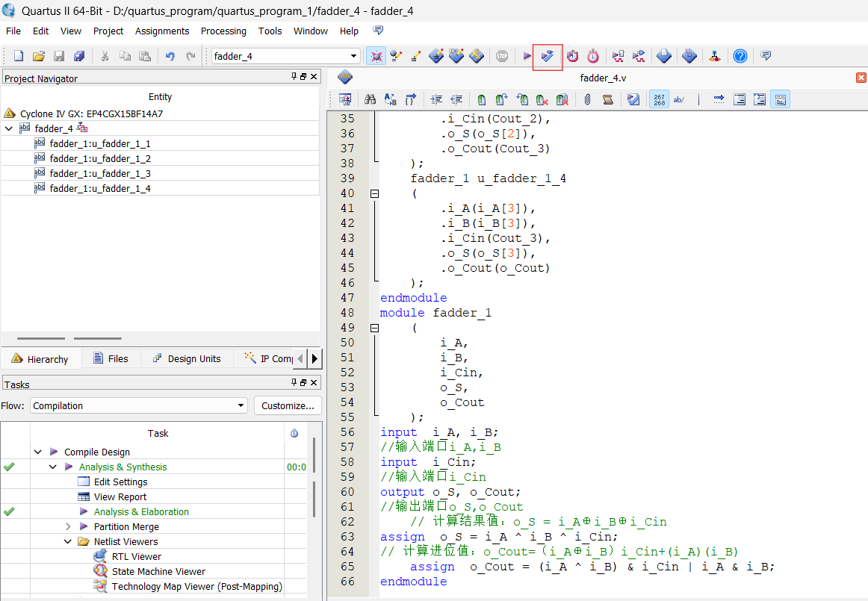Undo the last edit
The image size is (868, 601).
coord(170,56)
